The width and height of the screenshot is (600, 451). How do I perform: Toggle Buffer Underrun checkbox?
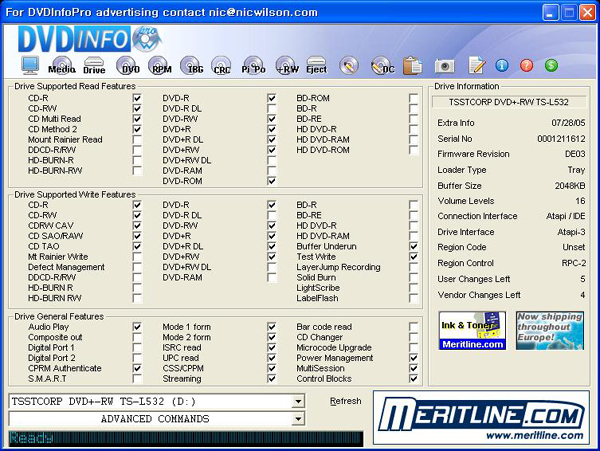[413, 246]
